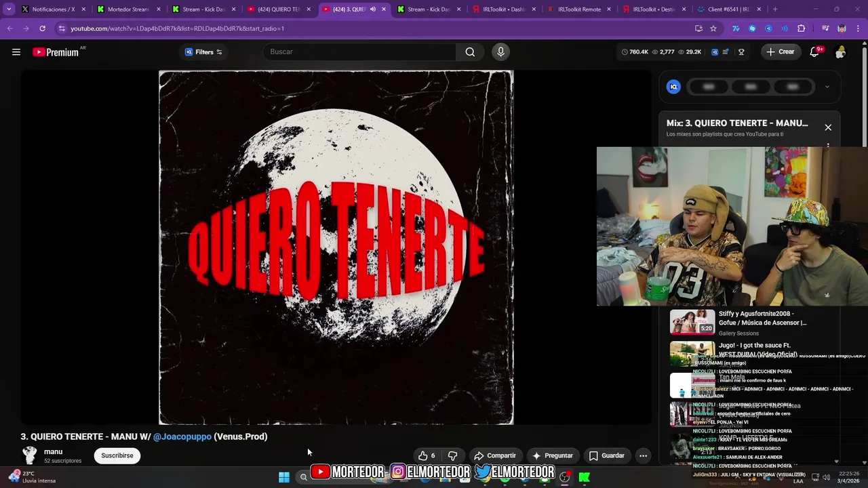The image size is (868, 488).
Task: Open the translate extension icon
Action: (736, 28)
